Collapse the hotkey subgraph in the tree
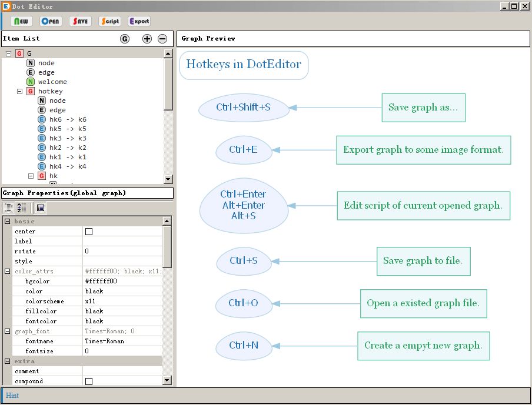This screenshot has height=405, width=532. (19, 91)
